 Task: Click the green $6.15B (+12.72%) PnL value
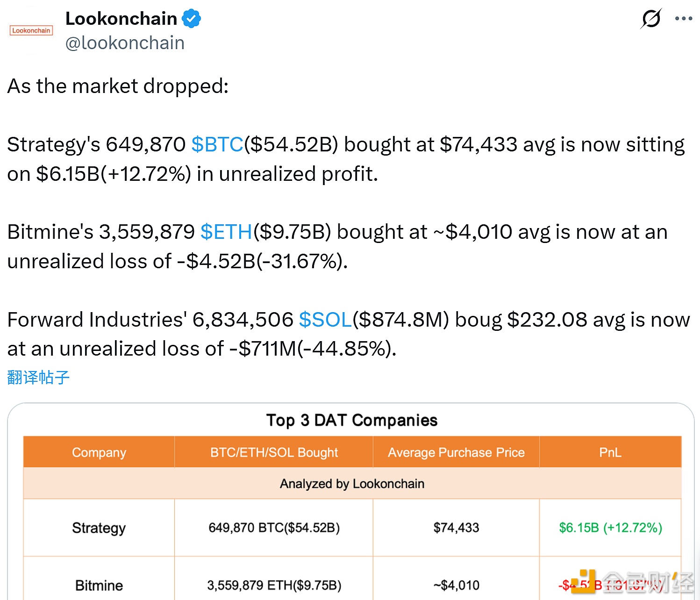click(x=610, y=528)
